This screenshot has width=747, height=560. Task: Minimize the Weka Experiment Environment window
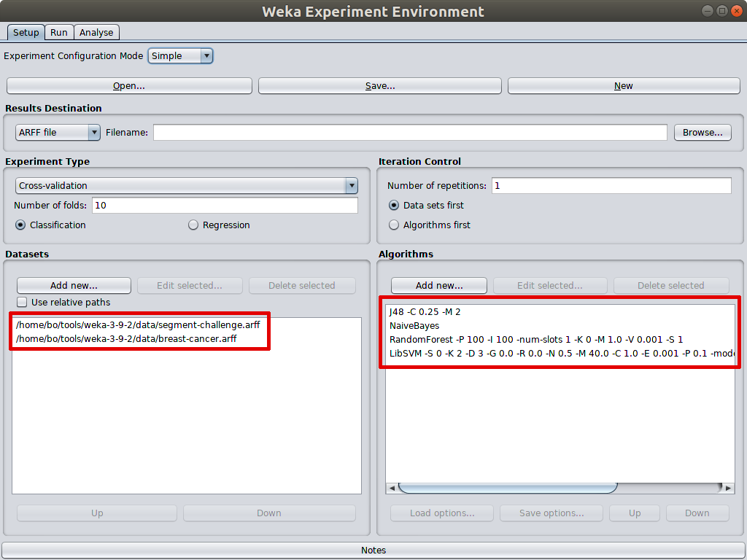point(708,11)
